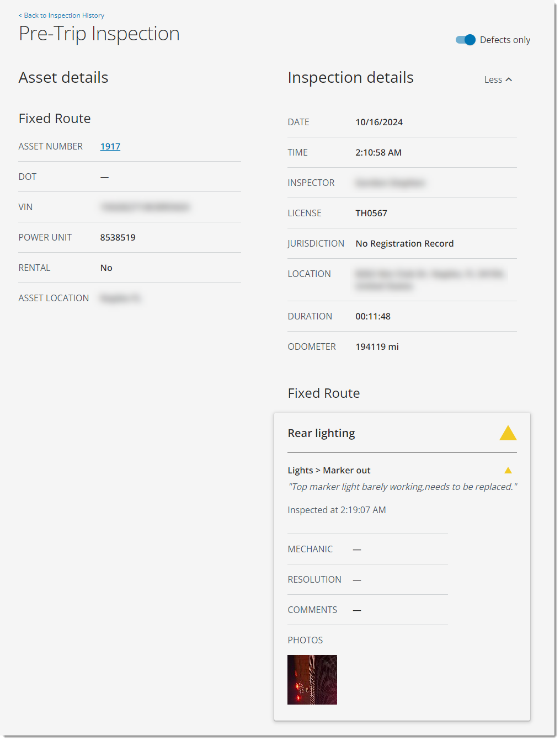Click the odometer value 194119 mi
560x741 pixels.
377,346
